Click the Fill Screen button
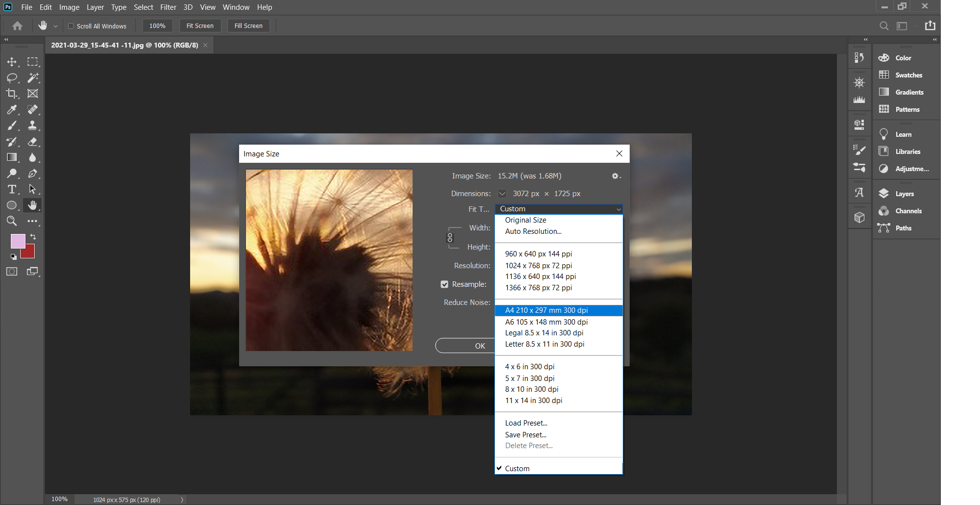The width and height of the screenshot is (980, 505). point(248,25)
